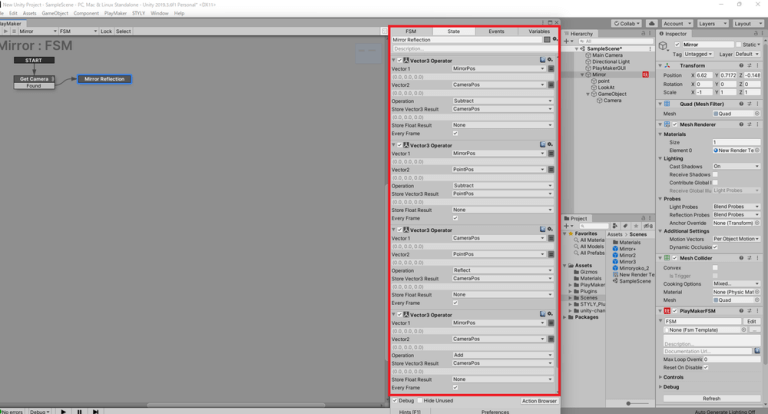Open the Cast Shadows dropdown
The height and width of the screenshot is (414, 768).
pos(734,166)
